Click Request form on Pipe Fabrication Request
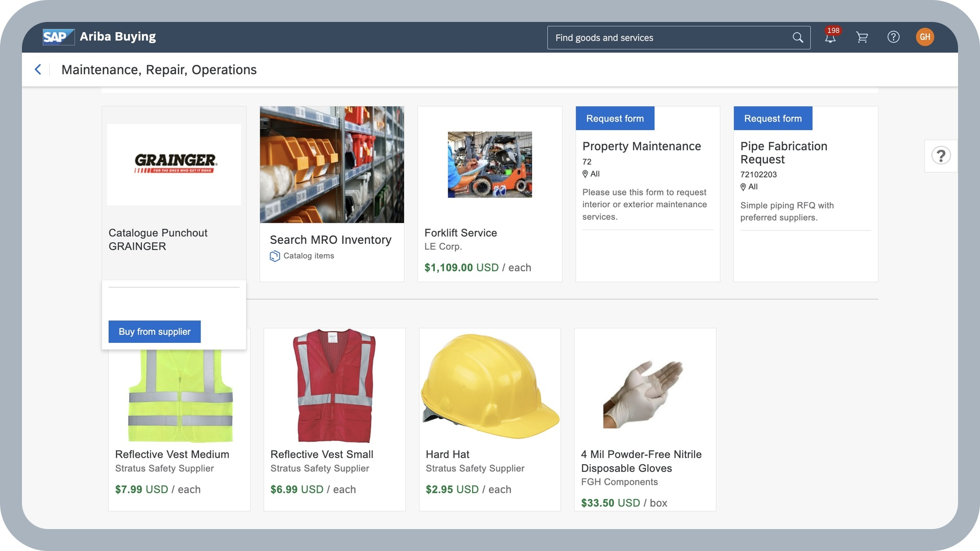 [x=773, y=118]
